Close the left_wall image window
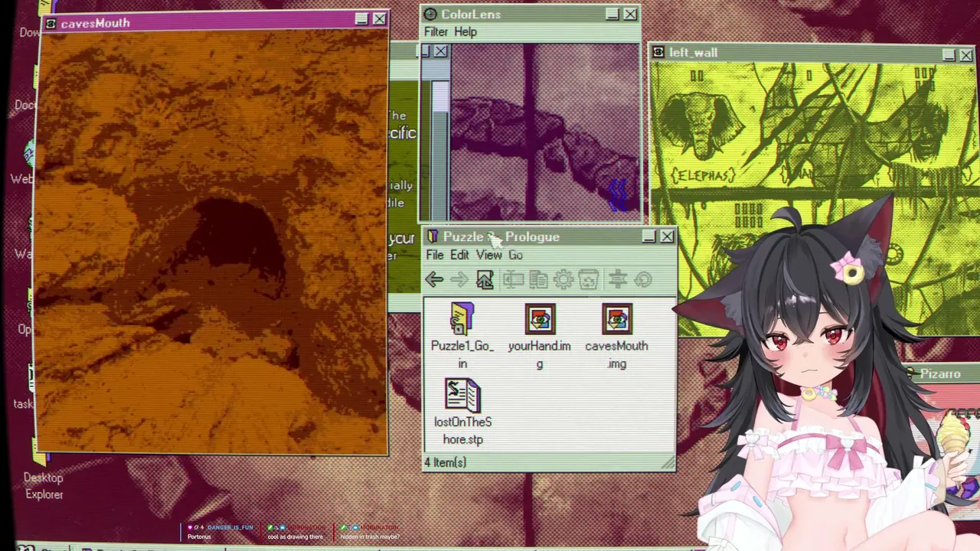 click(966, 55)
